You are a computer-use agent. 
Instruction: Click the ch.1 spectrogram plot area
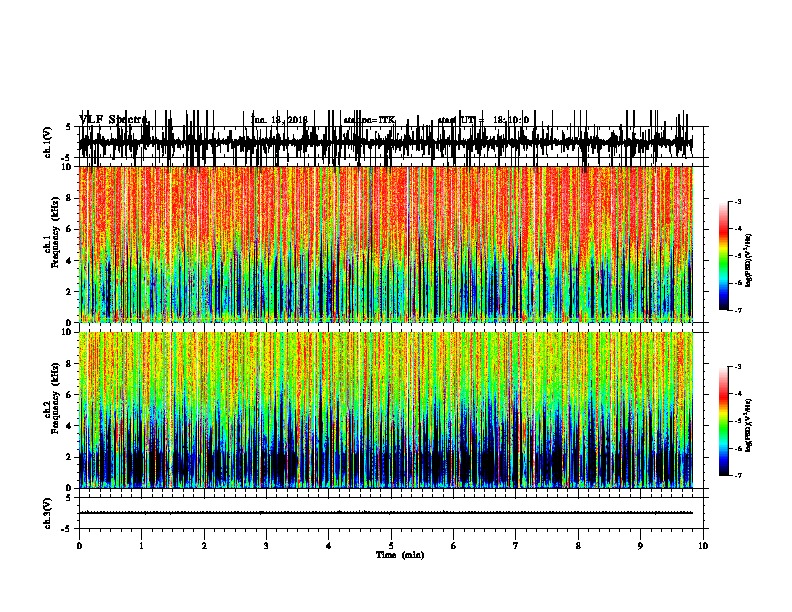coord(385,244)
